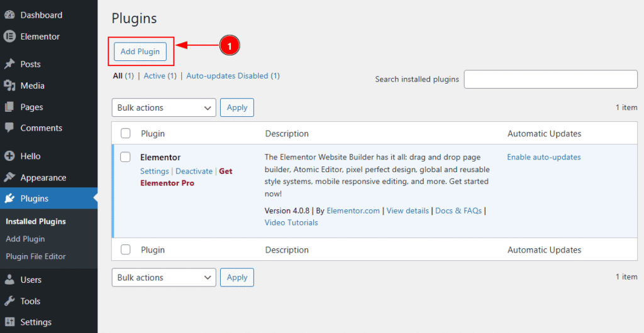Screen dimensions: 644x333
Task: Click the Pages document icon
Action: [9, 107]
